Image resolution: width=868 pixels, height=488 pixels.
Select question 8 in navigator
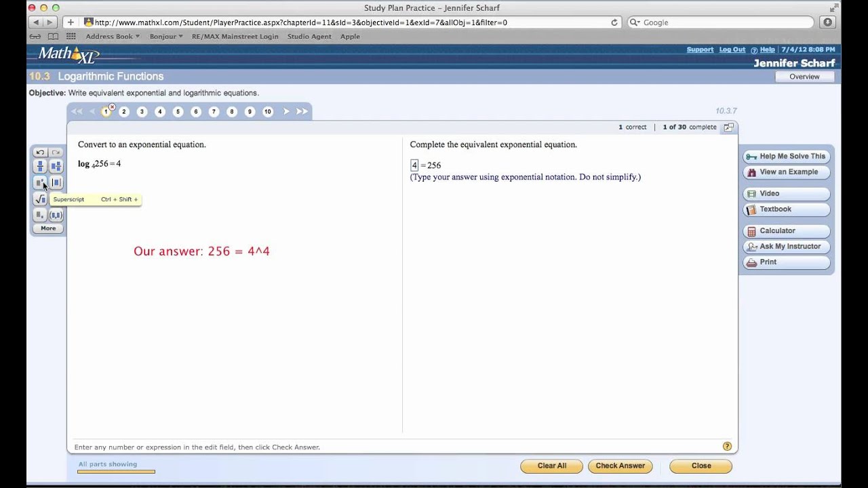point(232,112)
